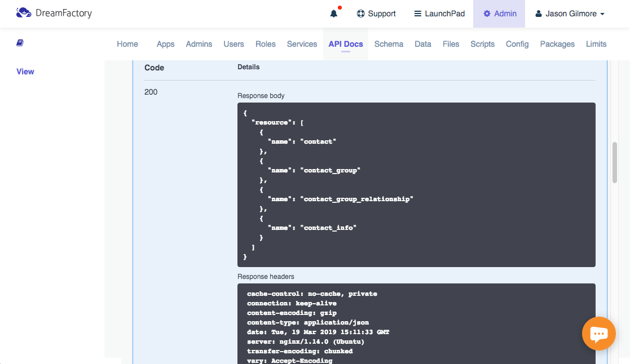Go to the Data tab
Viewport: 630px width, 364px height.
point(422,43)
